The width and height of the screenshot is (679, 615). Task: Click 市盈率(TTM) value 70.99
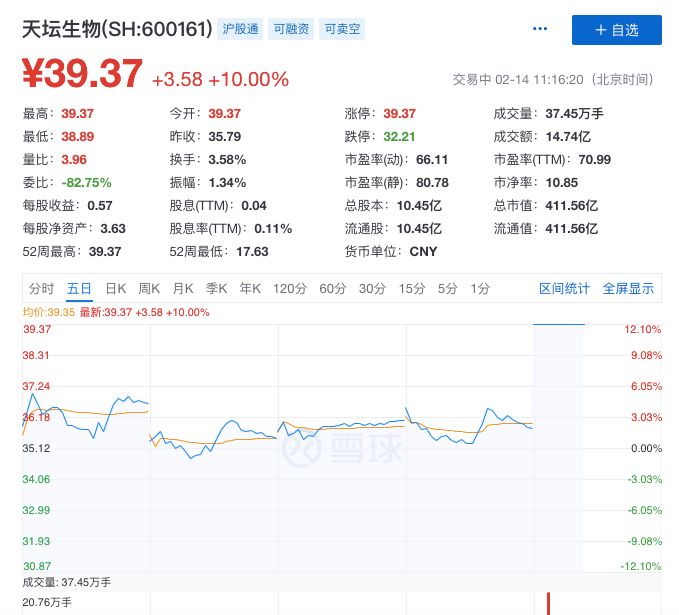(595, 160)
